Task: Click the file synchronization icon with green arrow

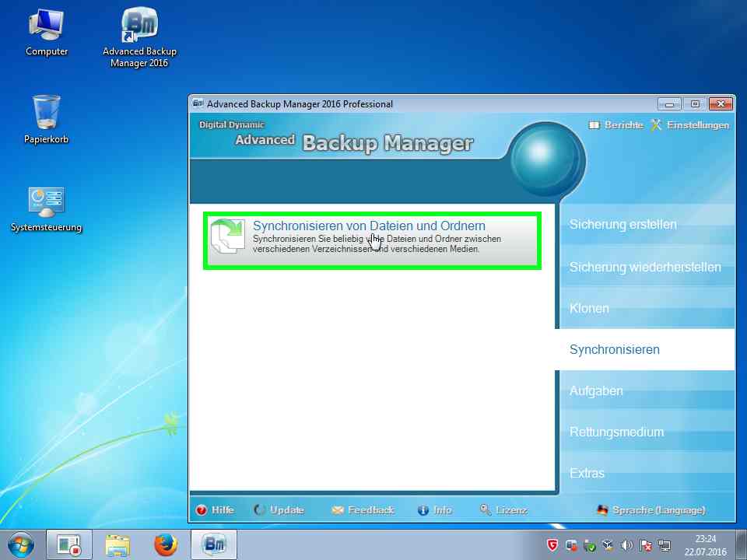Action: [x=228, y=236]
